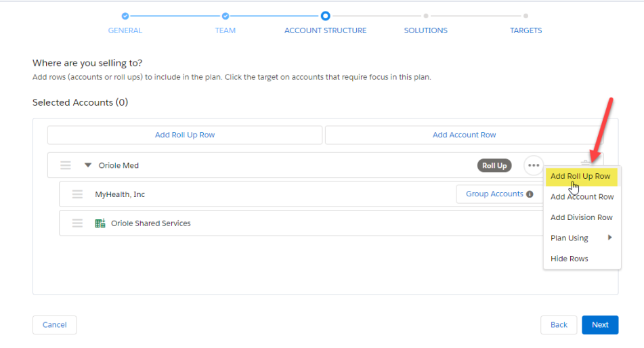Image resolution: width=644 pixels, height=348 pixels.
Task: Click the Group Accounts info icon
Action: pos(530,194)
